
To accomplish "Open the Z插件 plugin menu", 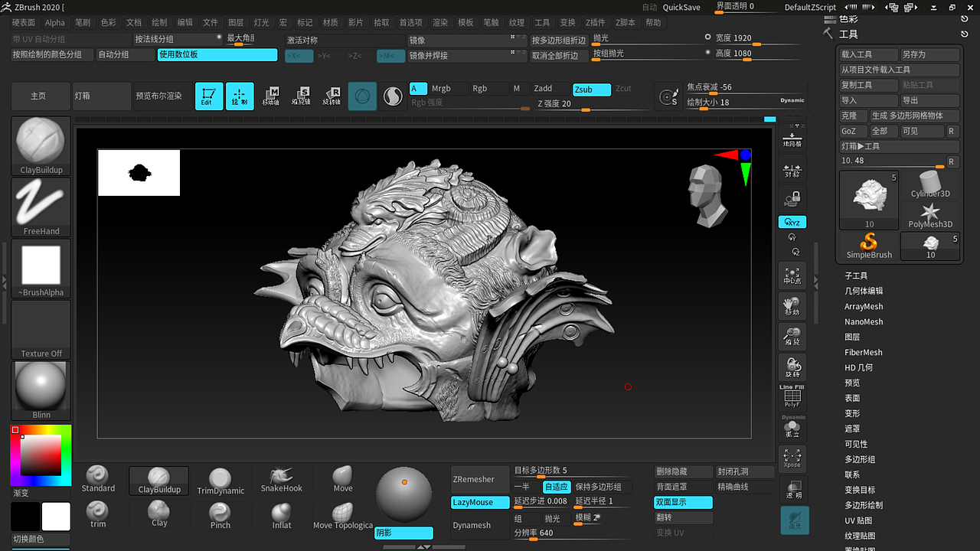I will (595, 23).
